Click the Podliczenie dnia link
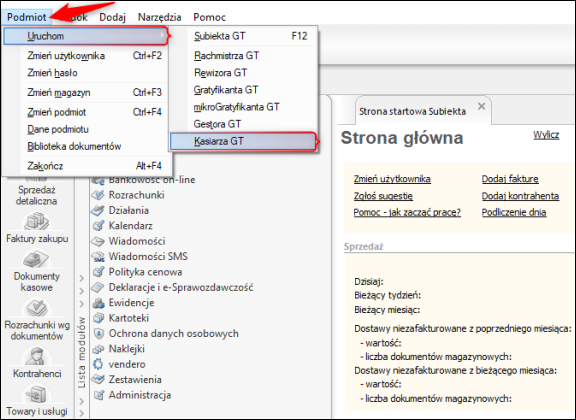The height and width of the screenshot is (420, 576). coord(514,212)
